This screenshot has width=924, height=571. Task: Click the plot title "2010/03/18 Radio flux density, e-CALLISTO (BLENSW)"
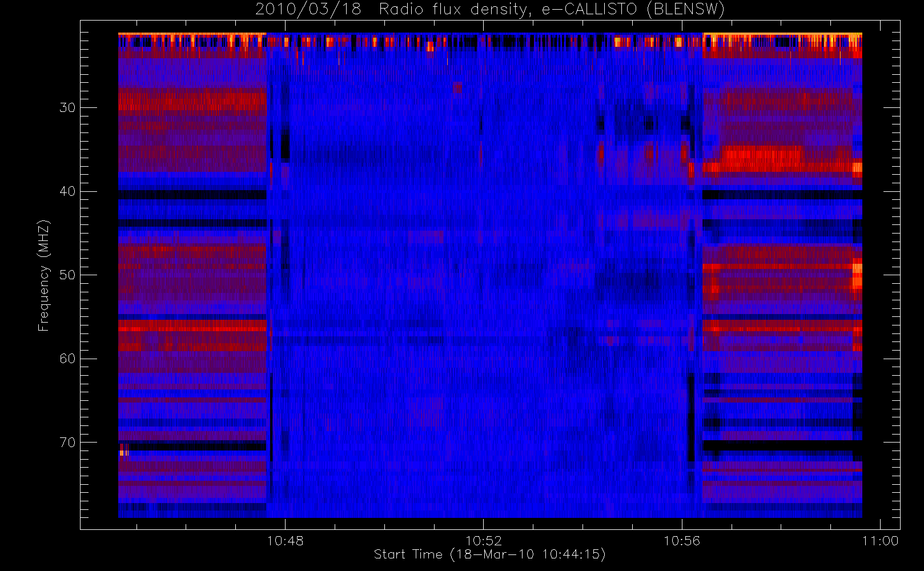(x=489, y=9)
